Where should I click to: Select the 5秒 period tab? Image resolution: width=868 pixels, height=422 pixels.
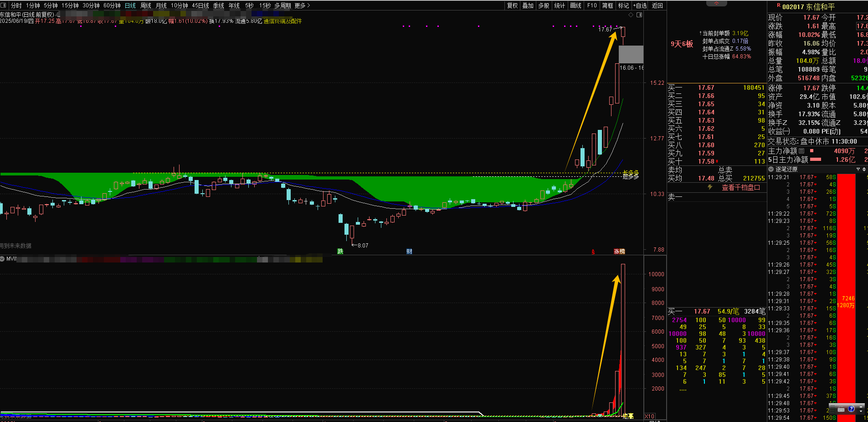[x=249, y=5]
